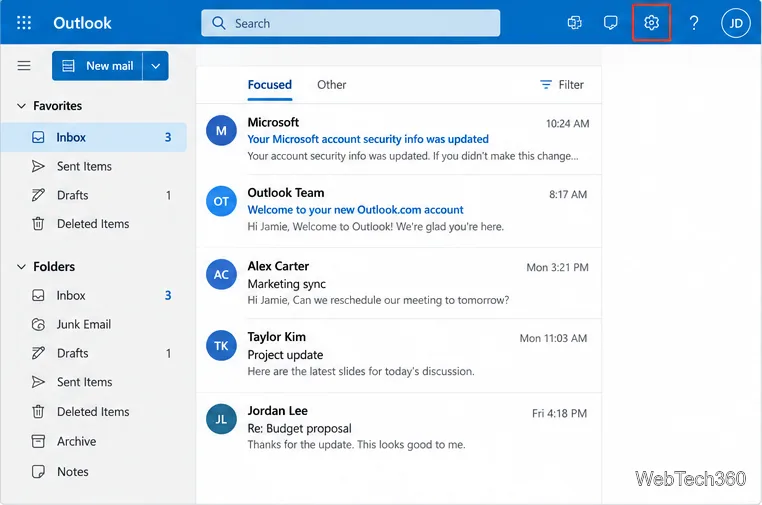Image resolution: width=762 pixels, height=505 pixels.
Task: Open the app launcher grid icon
Action: [24, 23]
